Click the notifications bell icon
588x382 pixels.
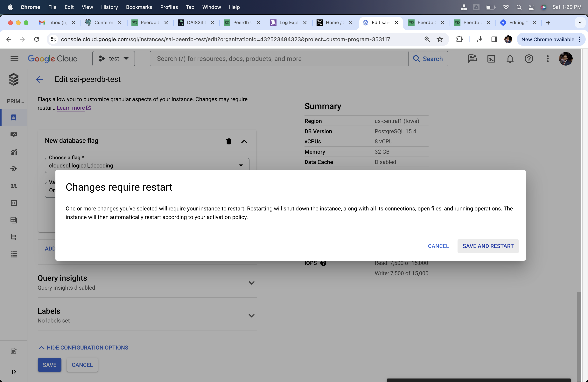coord(510,59)
